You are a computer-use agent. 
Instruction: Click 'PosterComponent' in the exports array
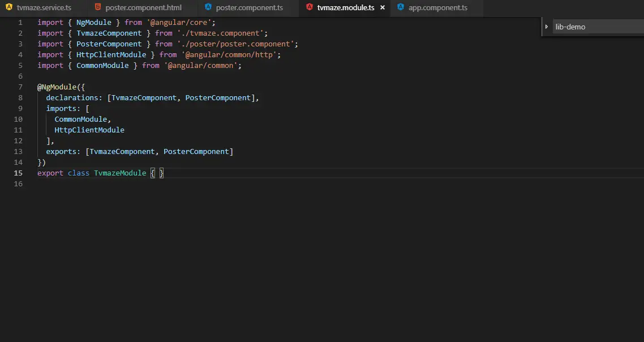196,152
